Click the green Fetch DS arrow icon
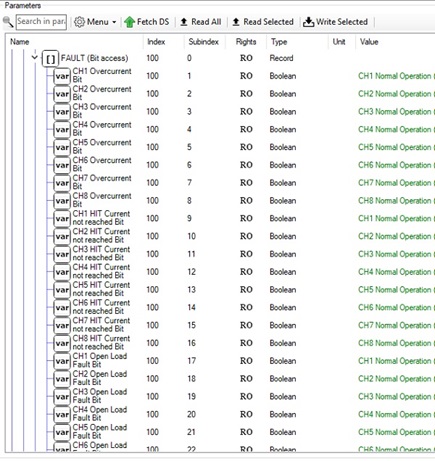This screenshot has height=461, width=435. coord(129,22)
